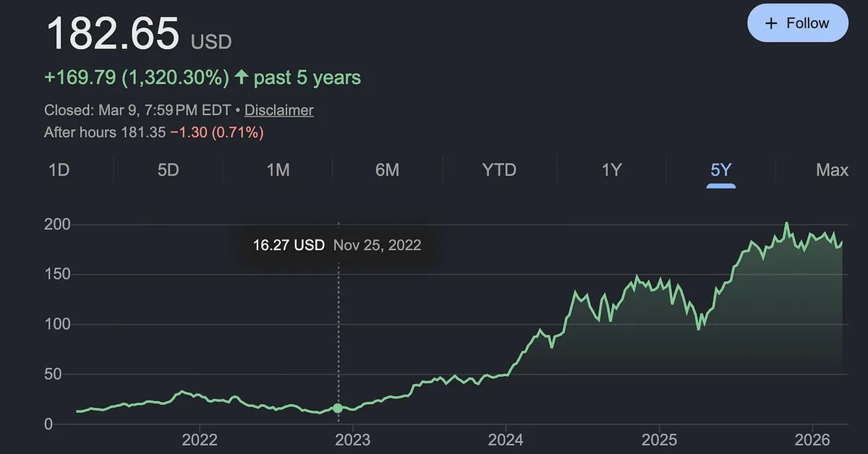This screenshot has height=454, width=868.
Task: Click the green data point marker on chart
Action: [338, 408]
